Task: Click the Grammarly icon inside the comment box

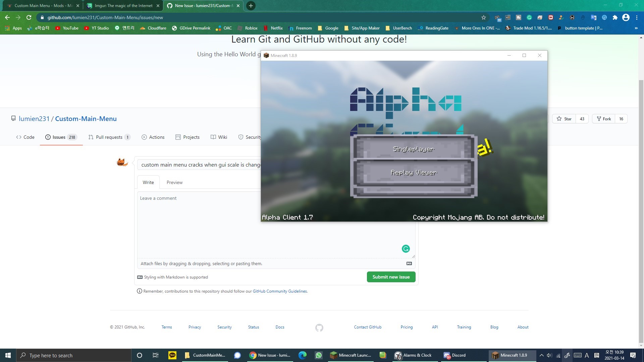Action: pos(406,249)
